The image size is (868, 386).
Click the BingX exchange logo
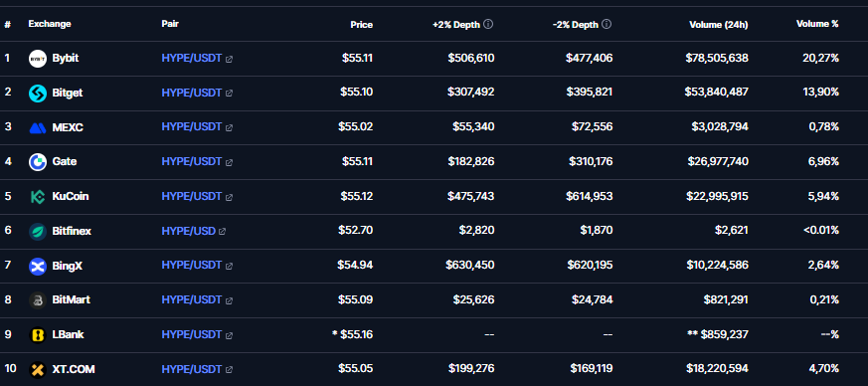point(38,267)
